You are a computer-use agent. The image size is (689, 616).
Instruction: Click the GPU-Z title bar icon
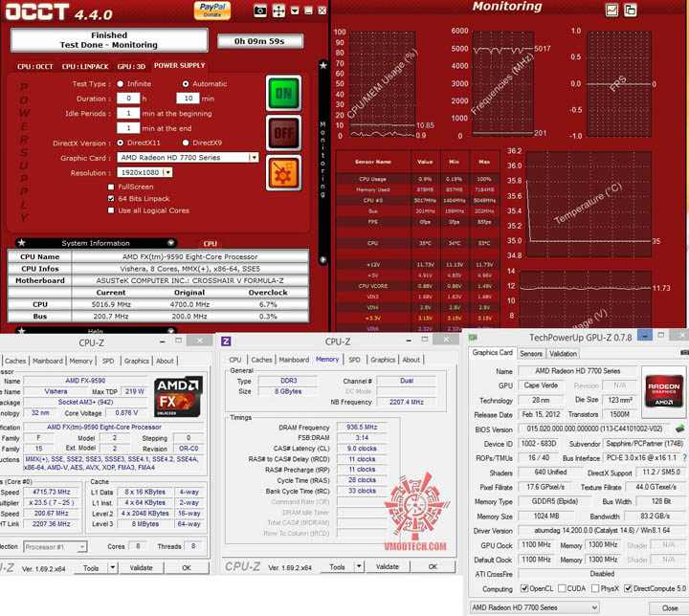pos(473,338)
